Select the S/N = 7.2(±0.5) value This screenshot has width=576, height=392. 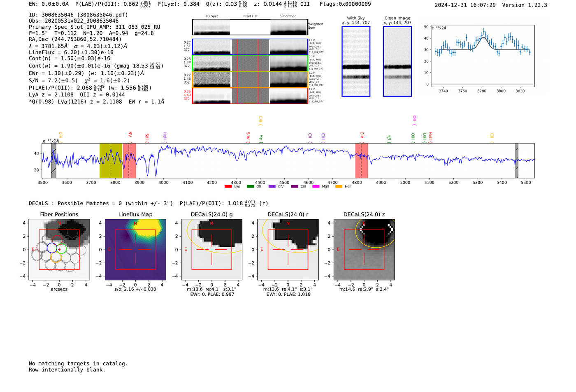(x=53, y=81)
